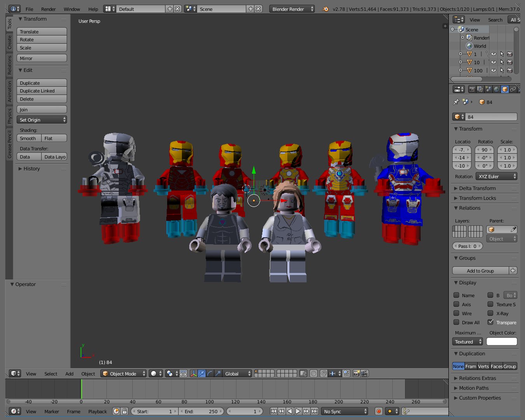This screenshot has width=525, height=420.
Task: Jump to last frame in timeline
Action: tap(315, 411)
